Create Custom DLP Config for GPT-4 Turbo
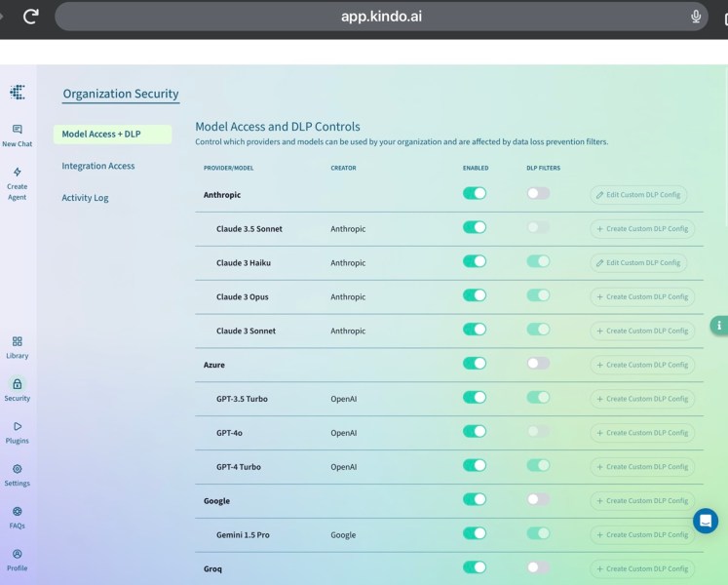The image size is (728, 585). (x=642, y=466)
